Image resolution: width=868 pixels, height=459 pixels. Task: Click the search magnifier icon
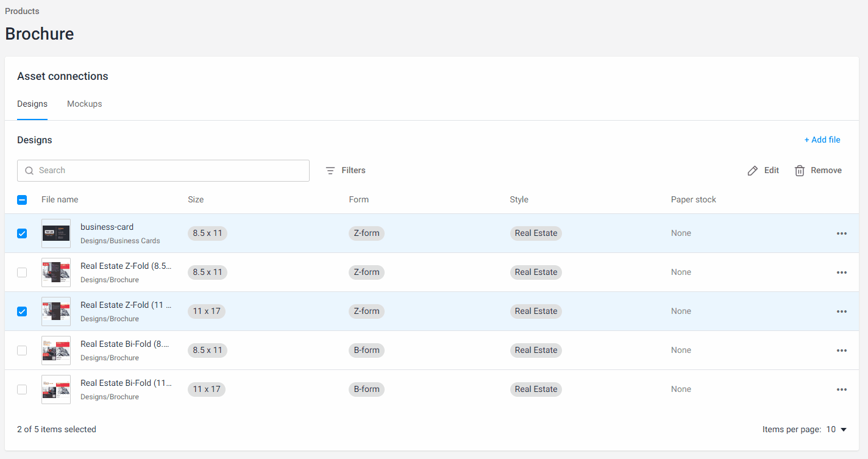[29, 171]
